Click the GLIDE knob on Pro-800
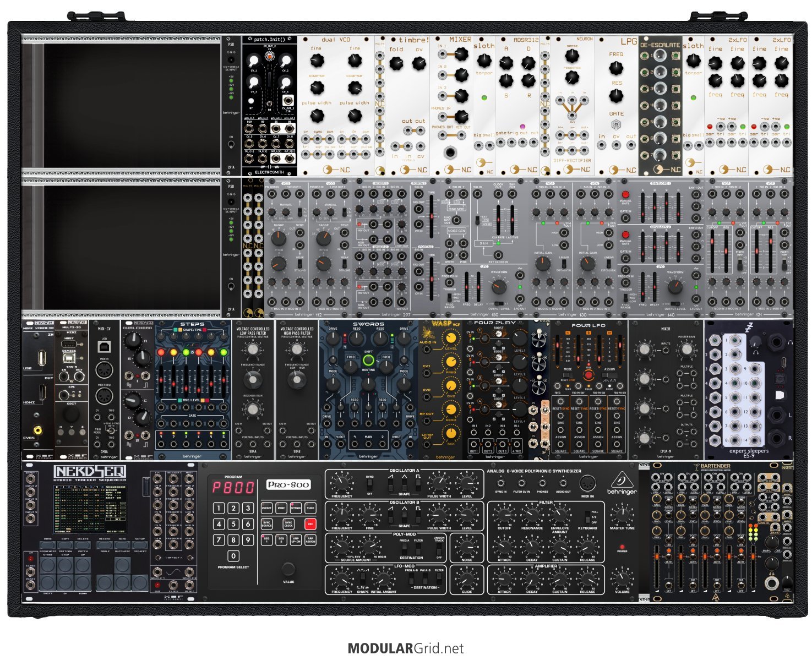Image resolution: width=812 pixels, height=660 pixels. [x=466, y=579]
